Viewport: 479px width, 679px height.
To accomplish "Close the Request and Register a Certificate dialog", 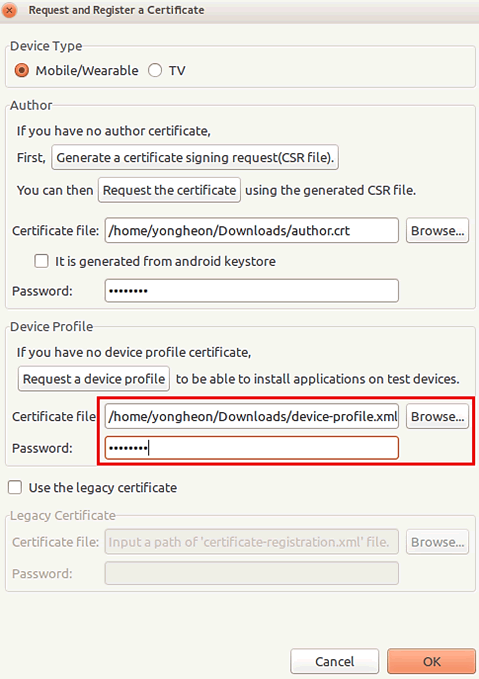I will [9, 10].
